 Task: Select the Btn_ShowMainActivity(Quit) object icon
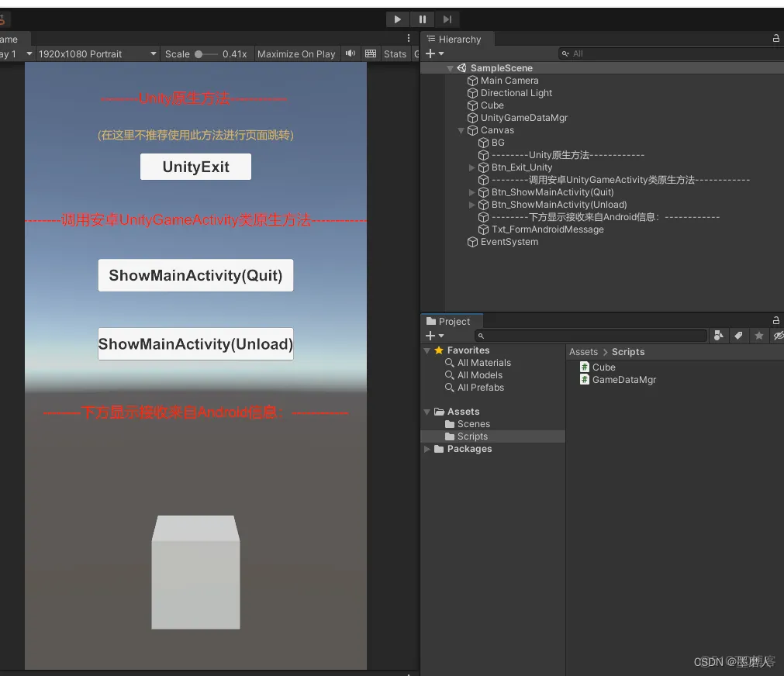click(483, 192)
